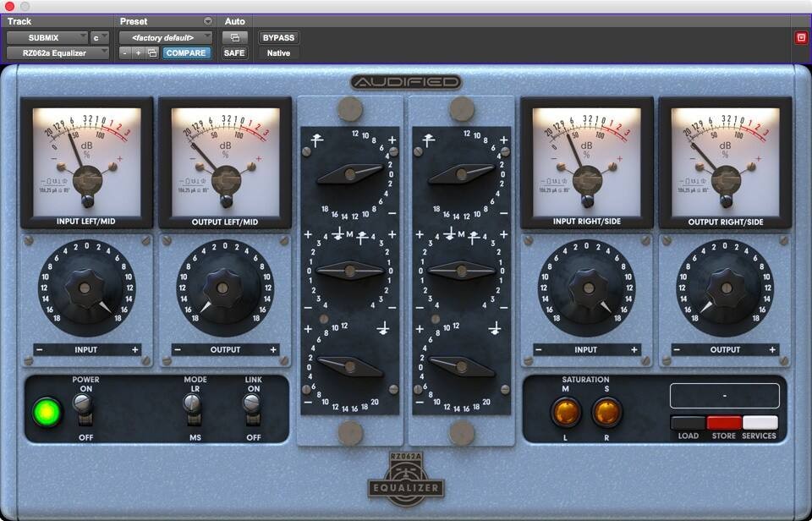The width and height of the screenshot is (812, 521).
Task: Toggle the LINK switch
Action: coord(253,409)
